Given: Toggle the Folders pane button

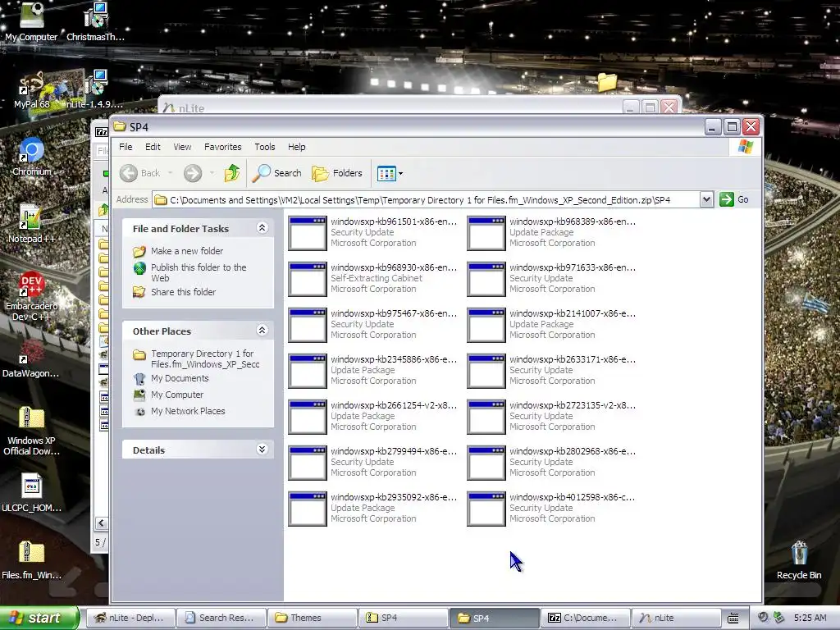Looking at the screenshot, I should [337, 173].
